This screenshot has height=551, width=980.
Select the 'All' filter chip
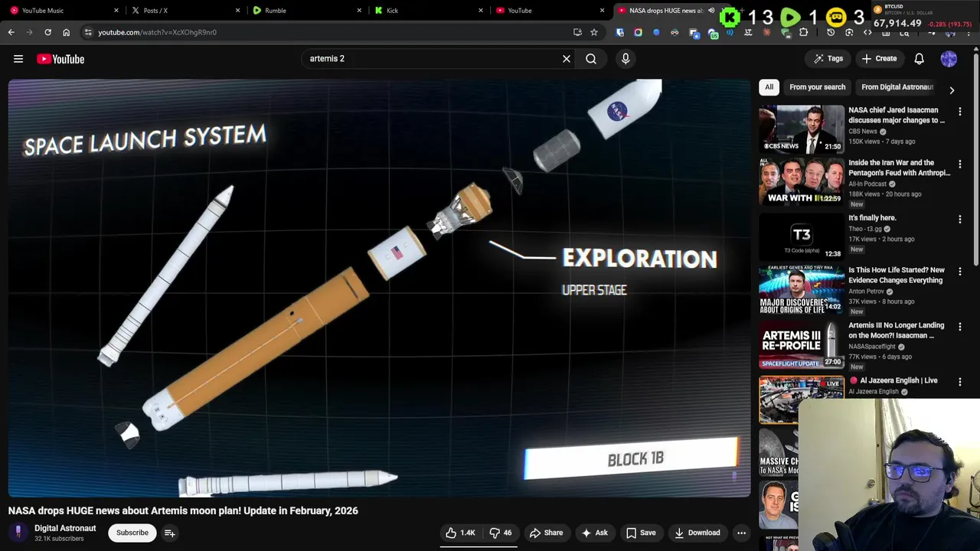[x=769, y=87]
